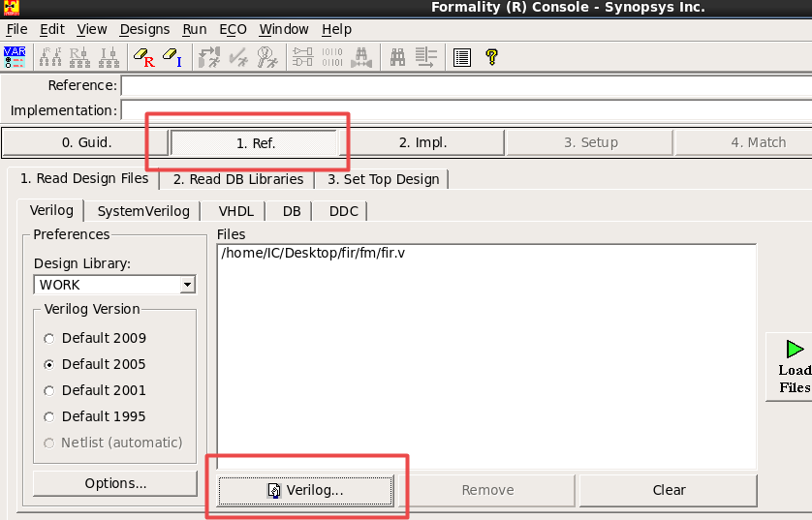
Task: Click the implementation design hierarchy icon
Action: (109, 57)
